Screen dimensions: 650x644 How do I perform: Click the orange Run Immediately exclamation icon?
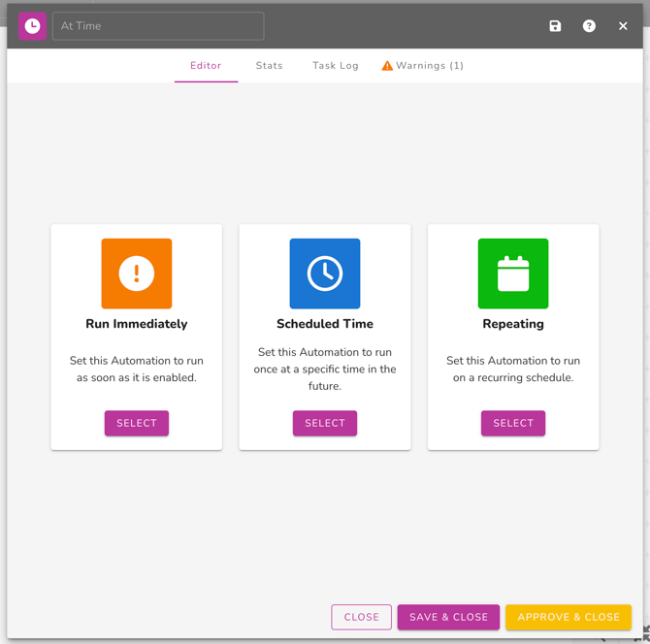[x=137, y=274]
